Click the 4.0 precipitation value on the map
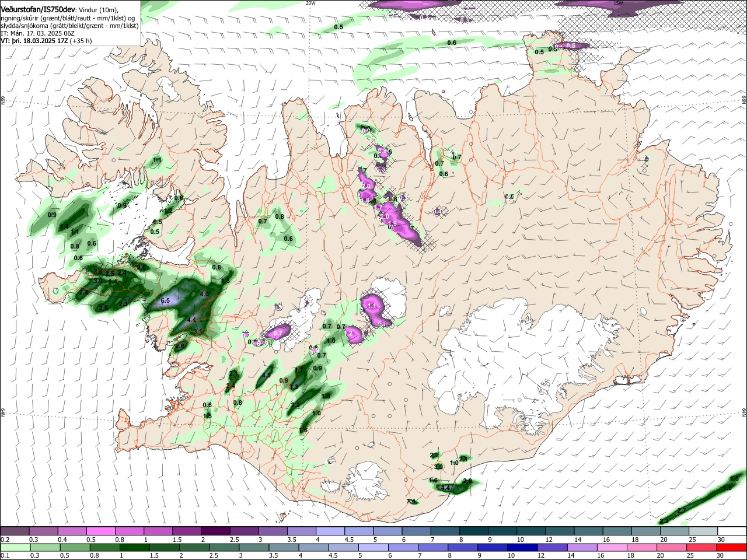The width and height of the screenshot is (747, 560). (x=204, y=295)
